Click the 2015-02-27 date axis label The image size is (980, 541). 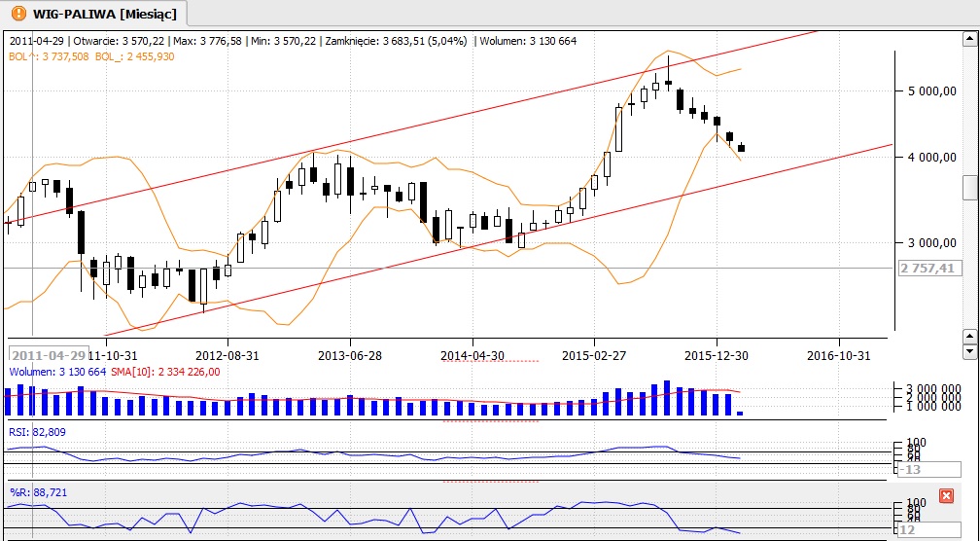point(594,355)
